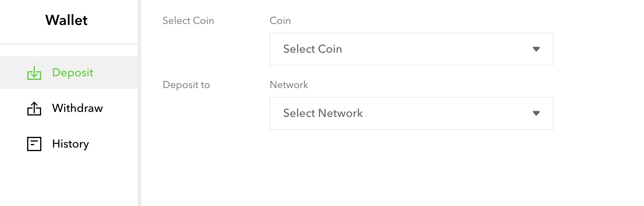Click the Coin field label
This screenshot has height=206, width=644.
pyautogui.click(x=280, y=21)
